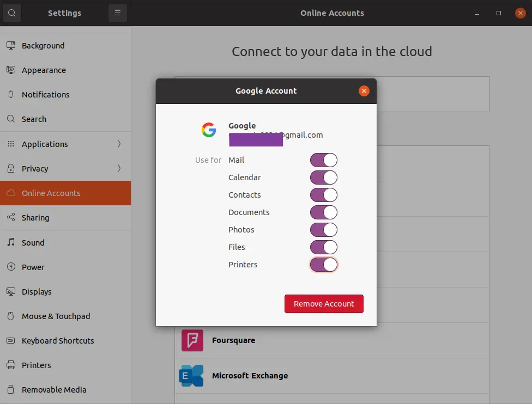Click the Notifications bell icon
The image size is (532, 404).
click(11, 95)
